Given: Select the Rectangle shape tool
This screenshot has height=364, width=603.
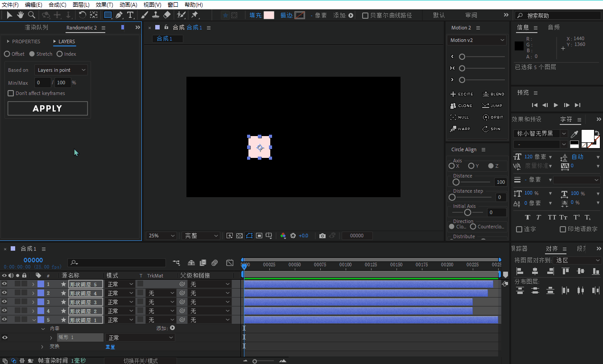Looking at the screenshot, I should pos(107,15).
